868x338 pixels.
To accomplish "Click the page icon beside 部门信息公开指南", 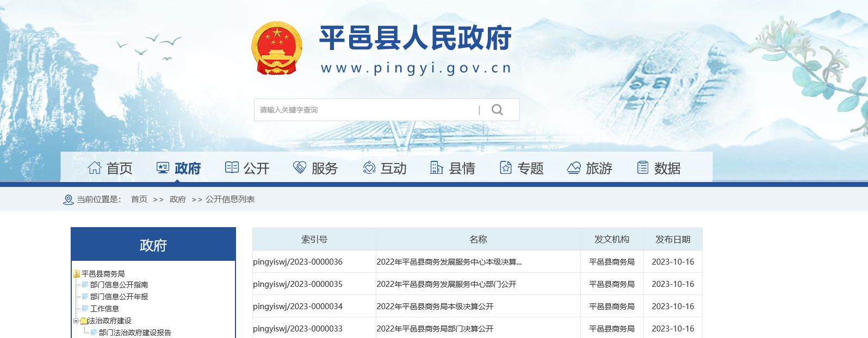I will (85, 285).
